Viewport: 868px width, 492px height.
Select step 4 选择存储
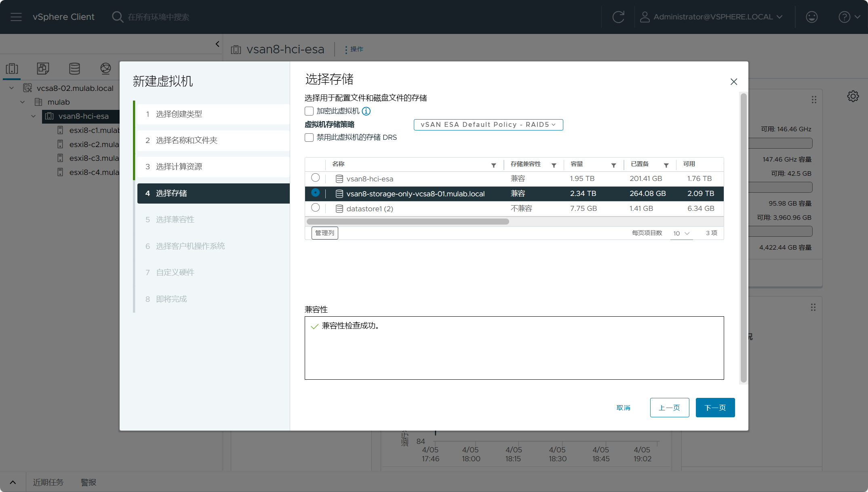[x=213, y=193]
